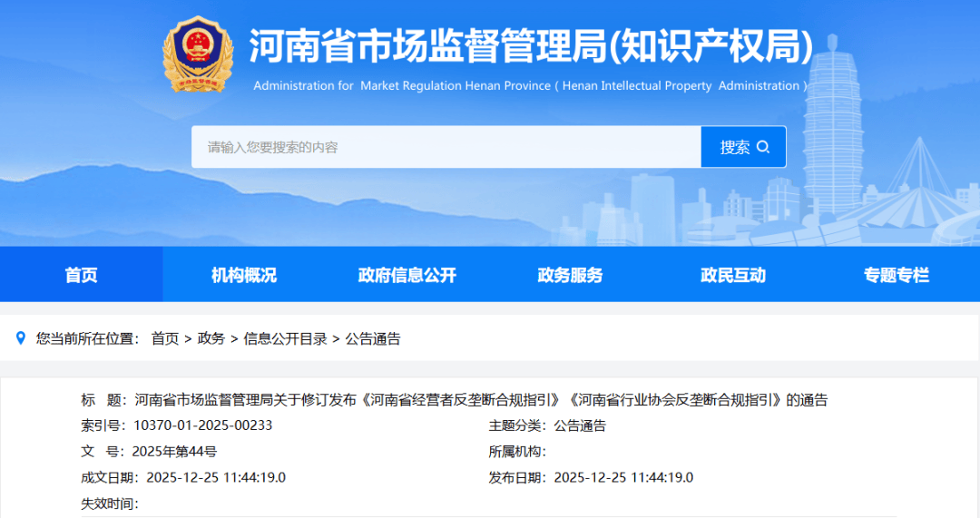Click the 公告通告 breadcrumb link
980x518 pixels.
[x=373, y=338]
